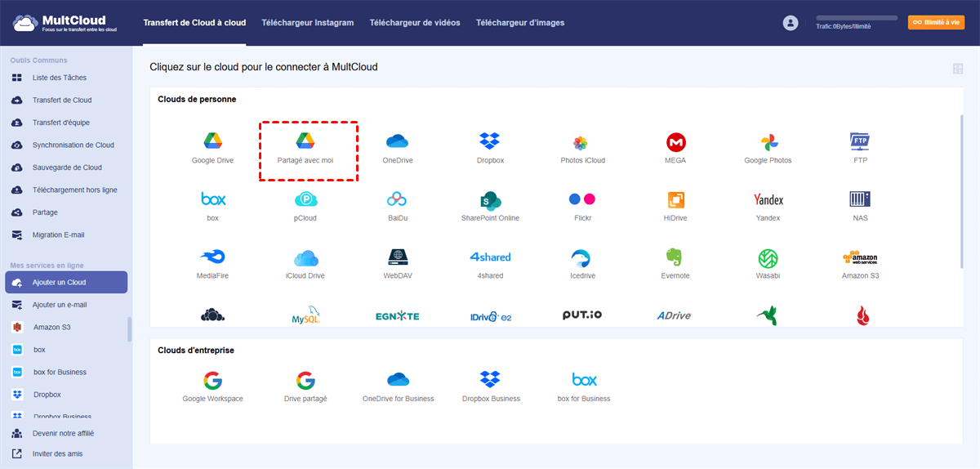Select the Google Drive cloud icon

tap(213, 141)
